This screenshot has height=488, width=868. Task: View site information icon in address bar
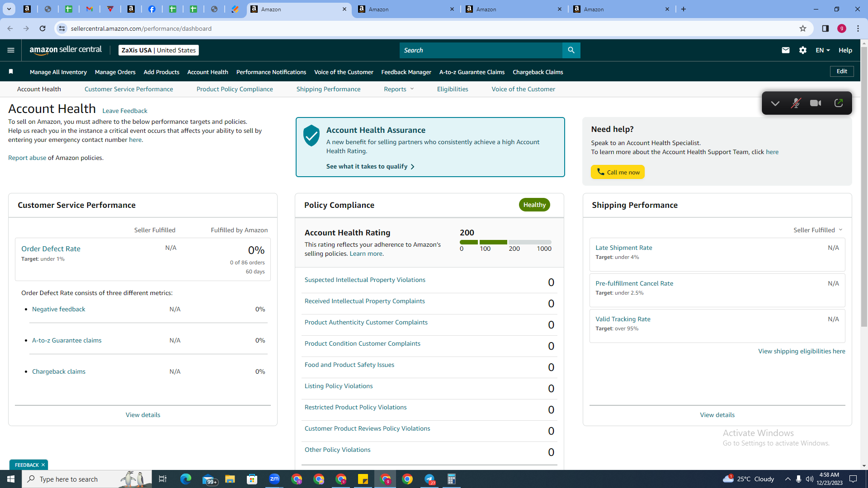tap(62, 28)
